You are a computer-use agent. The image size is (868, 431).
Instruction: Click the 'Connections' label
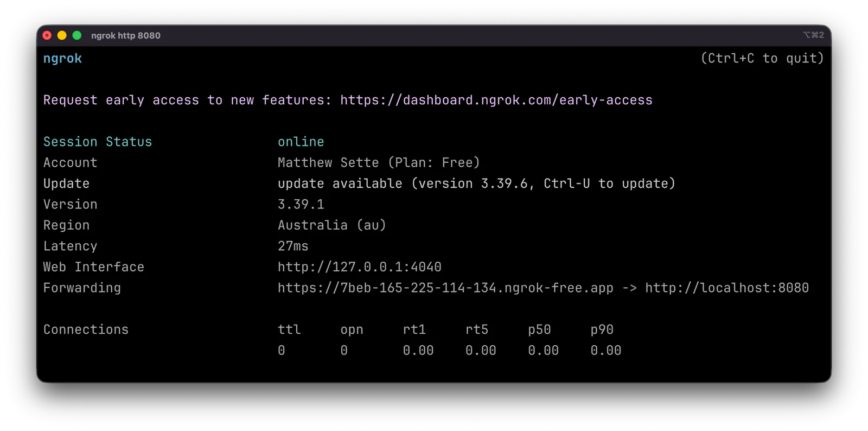(86, 330)
